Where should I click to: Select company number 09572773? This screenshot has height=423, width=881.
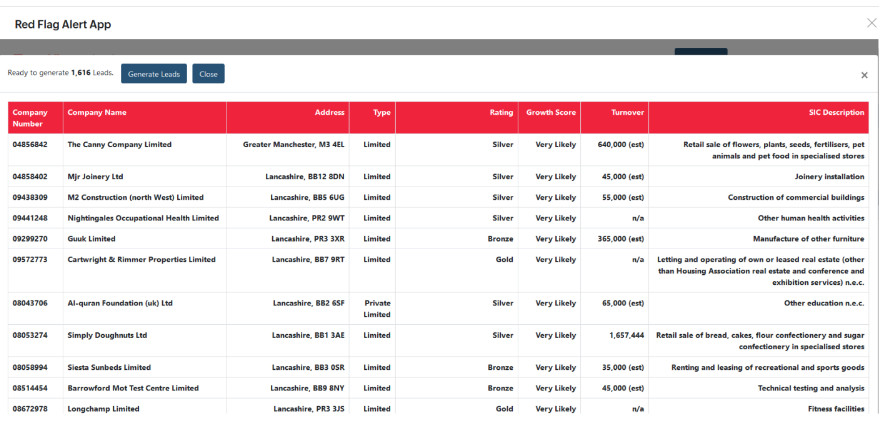click(x=30, y=260)
